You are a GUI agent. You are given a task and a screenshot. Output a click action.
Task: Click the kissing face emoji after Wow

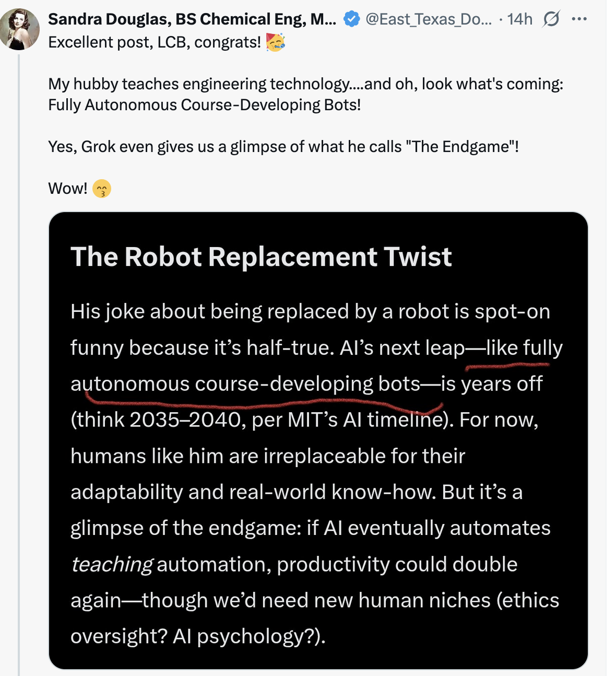(x=102, y=189)
